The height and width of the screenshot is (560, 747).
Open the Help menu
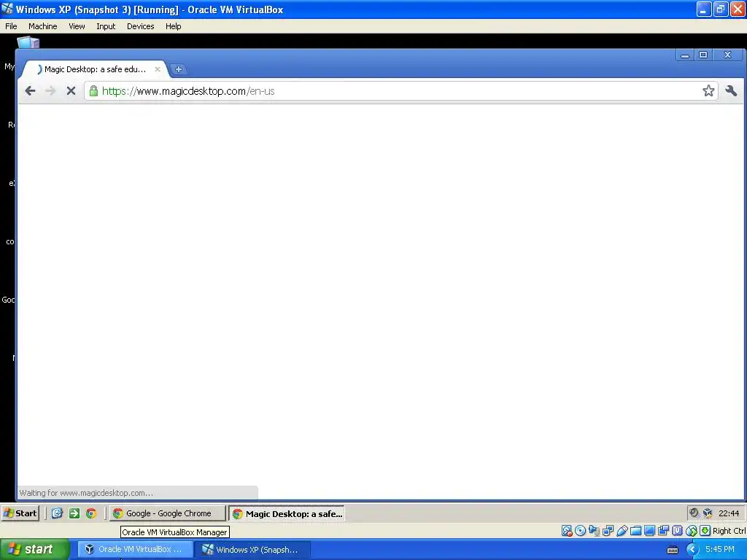[x=174, y=26]
